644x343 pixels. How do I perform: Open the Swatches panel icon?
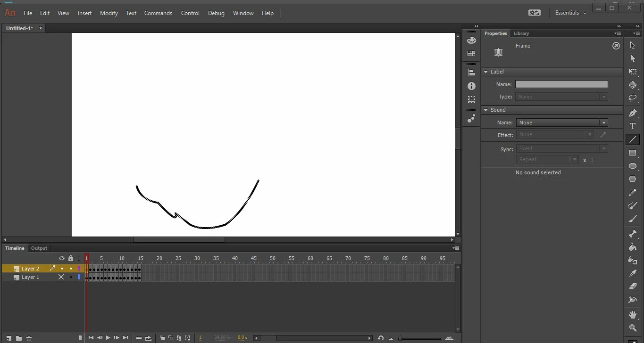pyautogui.click(x=471, y=54)
